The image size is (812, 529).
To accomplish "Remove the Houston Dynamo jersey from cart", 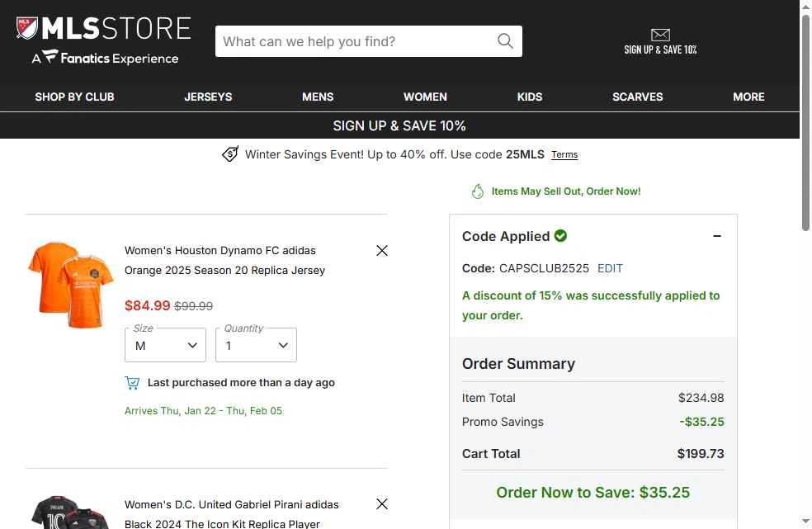I will pyautogui.click(x=382, y=251).
